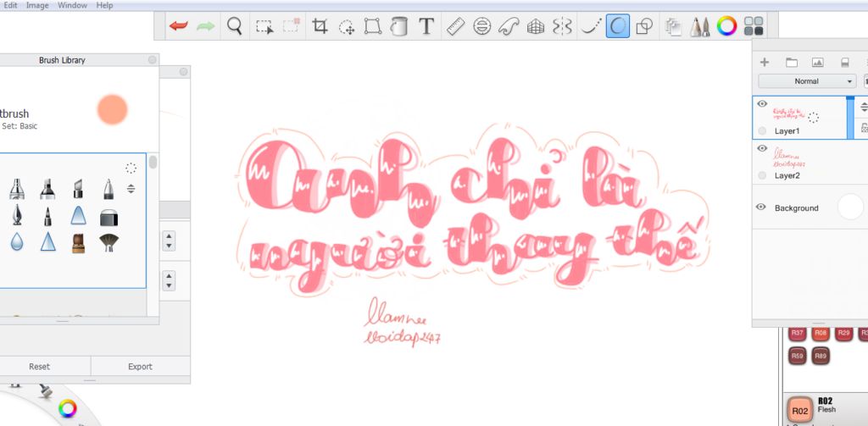Screen dimensions: 868x426
Task: Hide Layer1 with its eye icon
Action: [762, 103]
